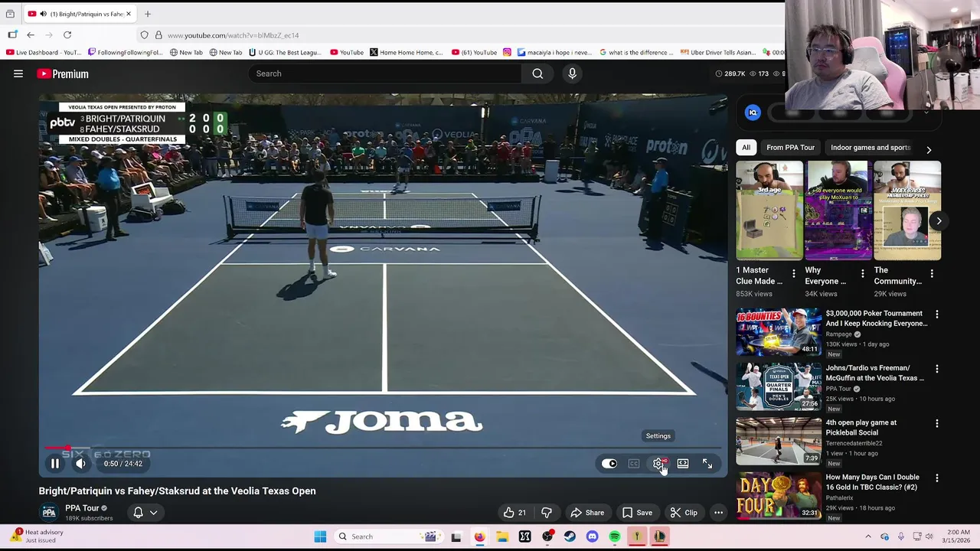Open 4th open play game video
980x551 pixels.
861,427
